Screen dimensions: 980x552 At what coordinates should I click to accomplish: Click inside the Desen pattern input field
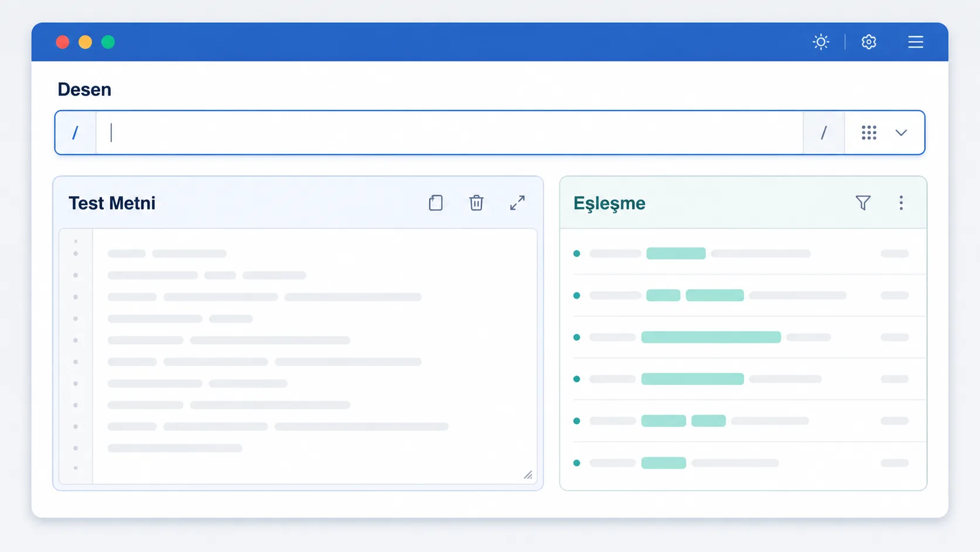450,133
